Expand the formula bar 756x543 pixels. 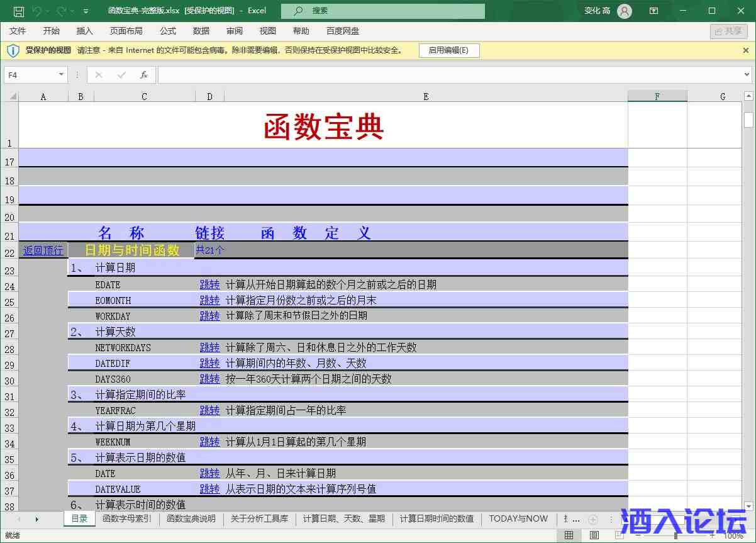(746, 75)
